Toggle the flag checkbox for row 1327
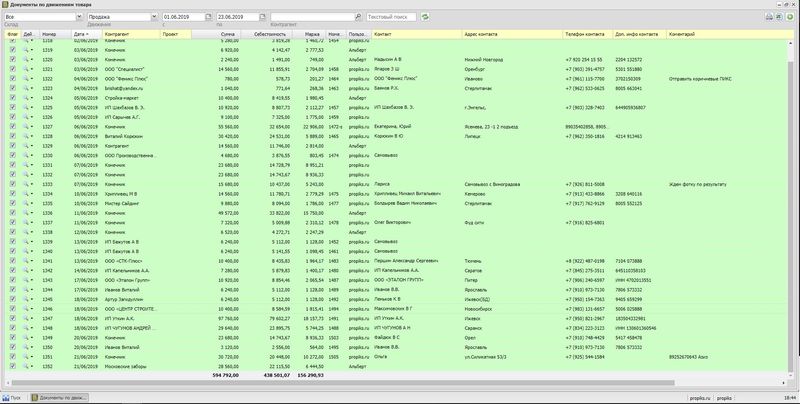This screenshot has height=404, width=800. tap(13, 127)
